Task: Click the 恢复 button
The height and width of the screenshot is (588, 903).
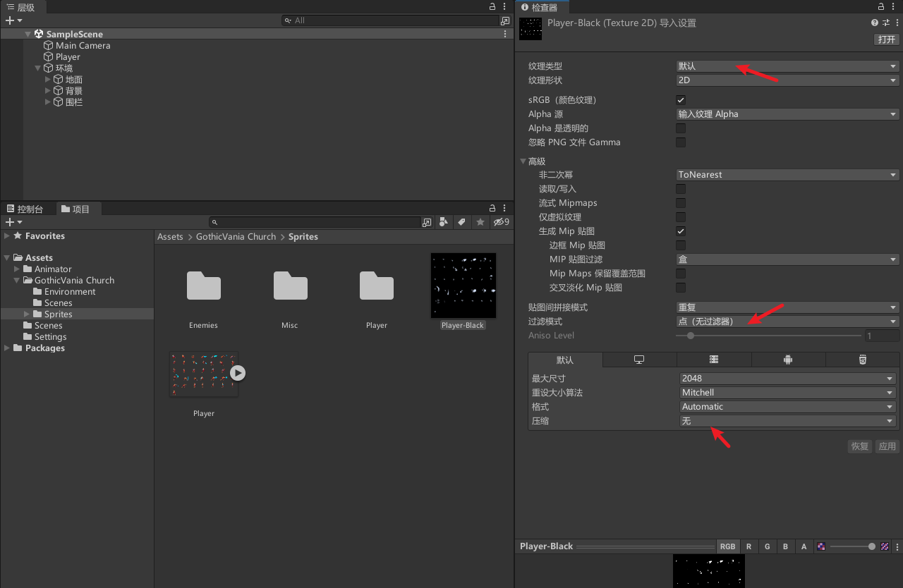Action: pos(860,446)
